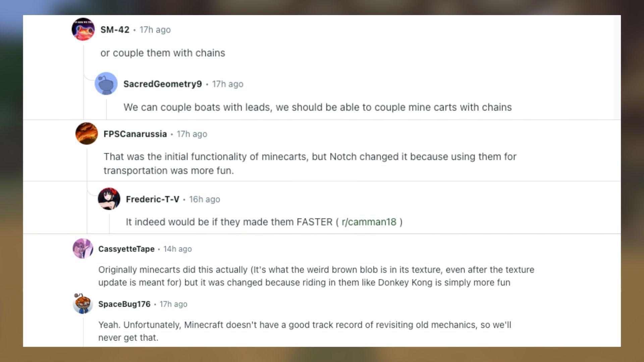Click the Frederic-T-V username

coord(152,199)
